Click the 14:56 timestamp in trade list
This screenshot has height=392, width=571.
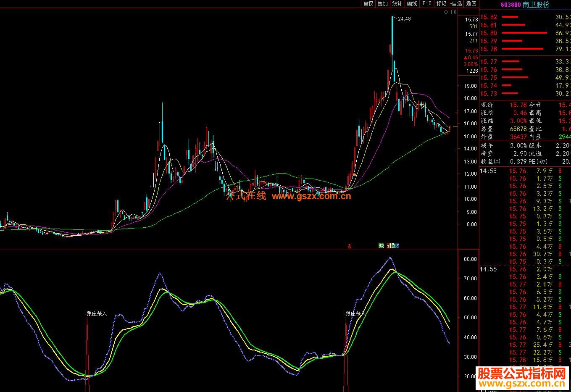489,269
